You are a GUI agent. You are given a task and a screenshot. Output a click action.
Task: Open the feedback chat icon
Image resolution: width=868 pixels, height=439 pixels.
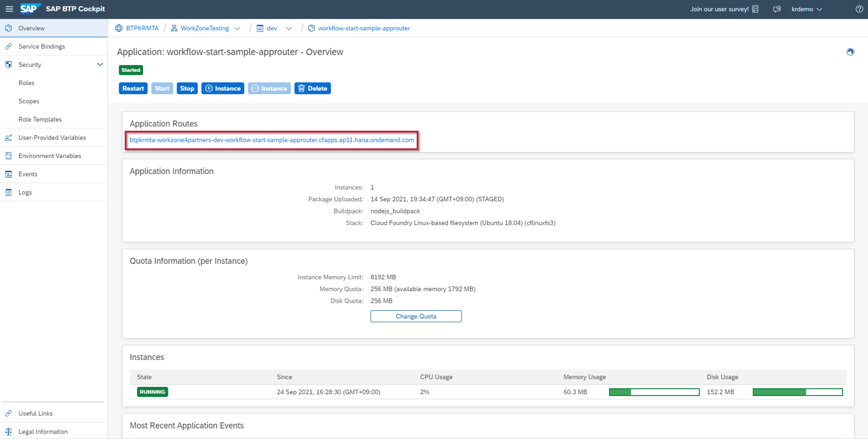tap(777, 9)
